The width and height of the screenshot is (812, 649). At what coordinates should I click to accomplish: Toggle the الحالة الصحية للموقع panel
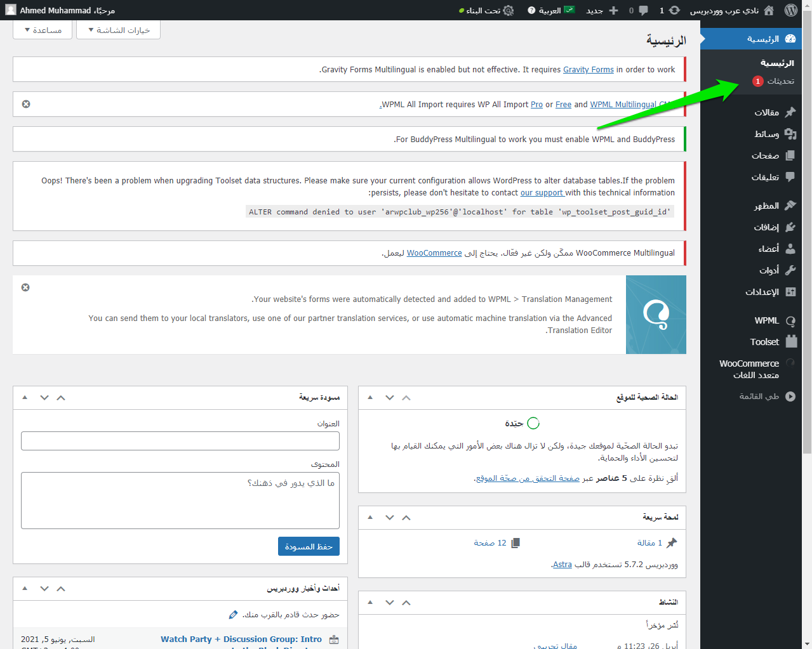point(370,398)
